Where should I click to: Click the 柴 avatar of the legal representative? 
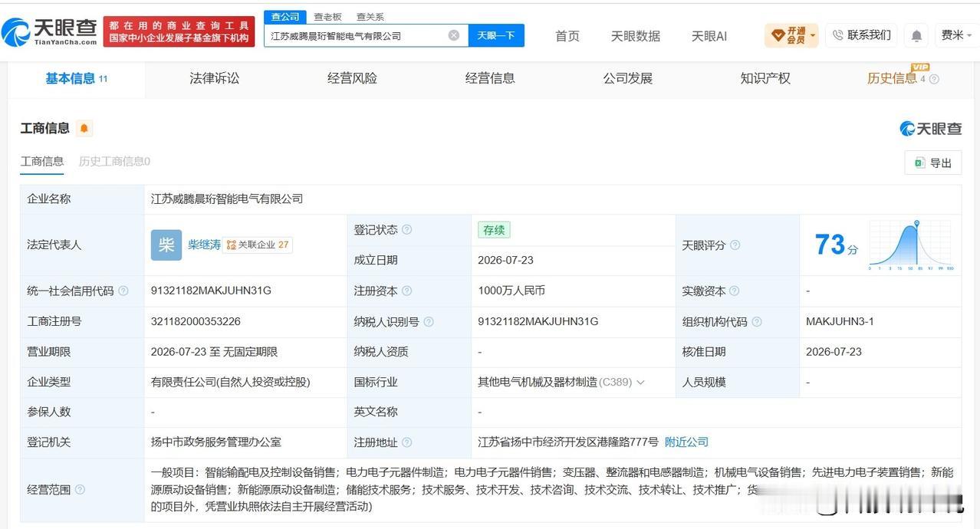pyautogui.click(x=166, y=245)
